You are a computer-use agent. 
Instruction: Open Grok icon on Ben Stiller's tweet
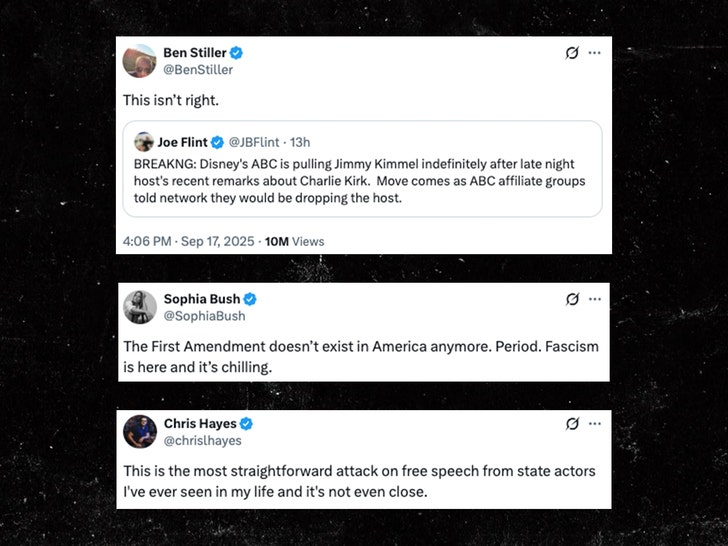tap(572, 53)
